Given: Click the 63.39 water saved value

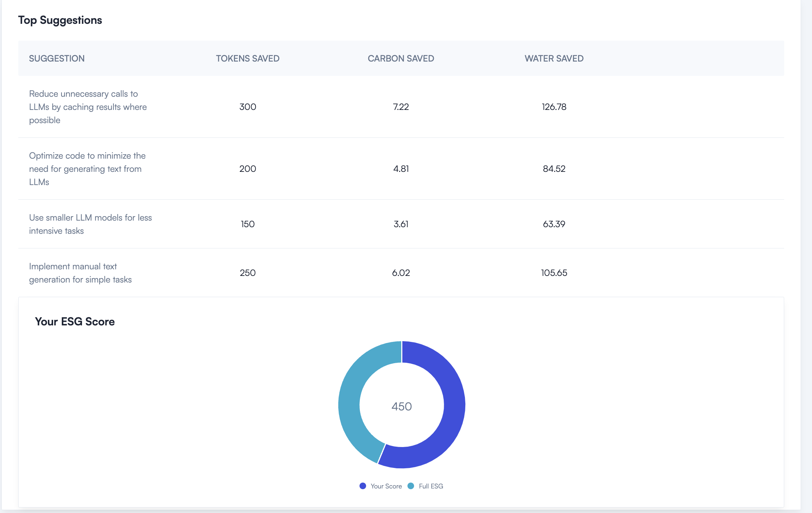Looking at the screenshot, I should click(x=554, y=224).
